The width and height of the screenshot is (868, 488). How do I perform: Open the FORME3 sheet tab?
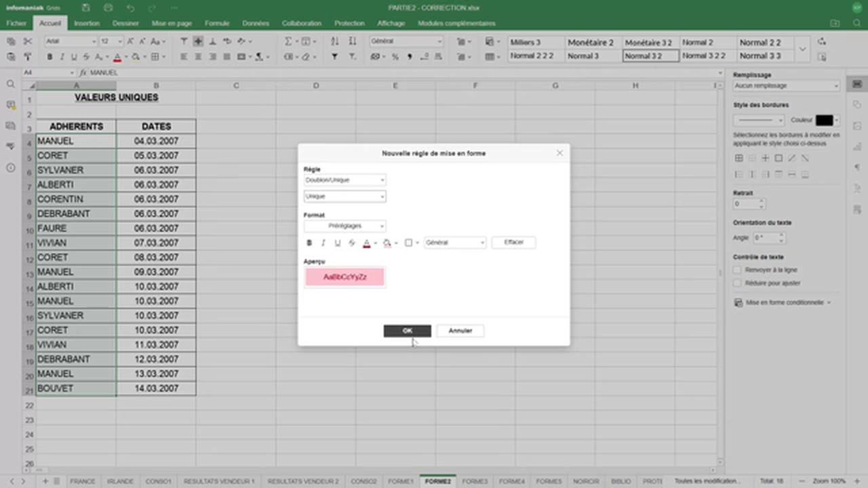pos(475,481)
